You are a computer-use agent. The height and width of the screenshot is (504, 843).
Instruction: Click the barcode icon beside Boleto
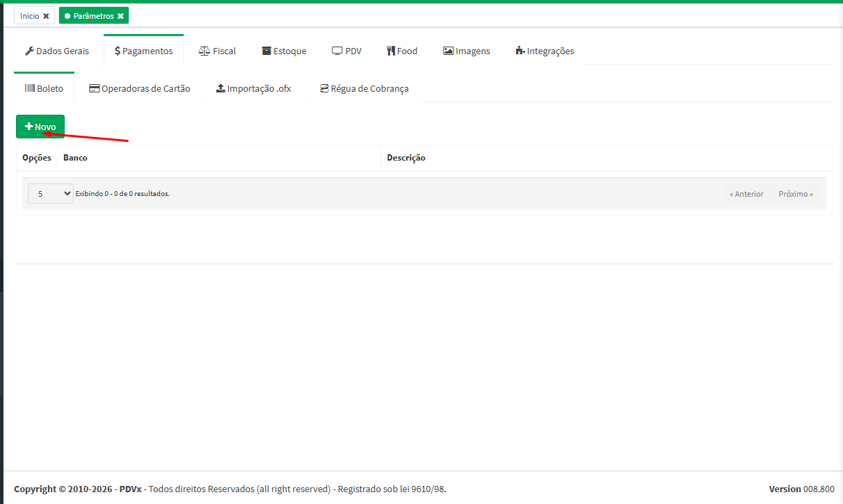[x=30, y=88]
